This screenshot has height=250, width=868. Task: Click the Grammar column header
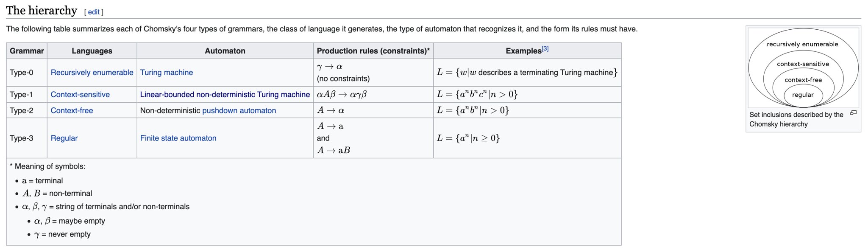tap(27, 51)
